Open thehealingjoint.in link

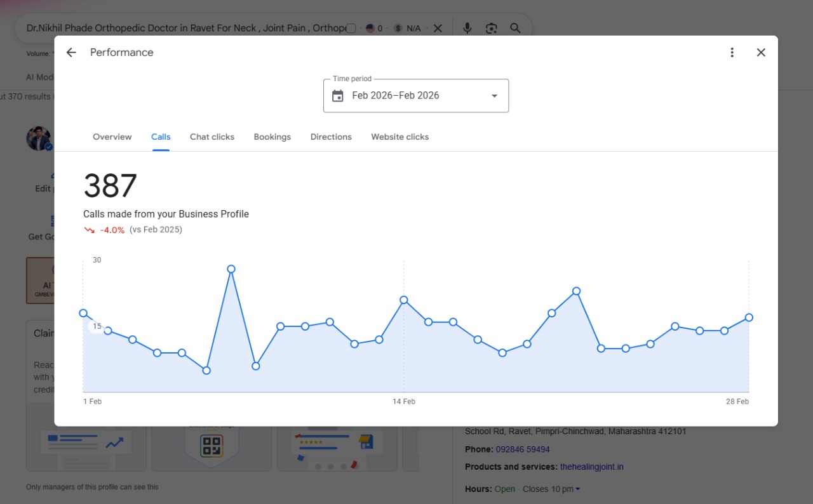(592, 467)
